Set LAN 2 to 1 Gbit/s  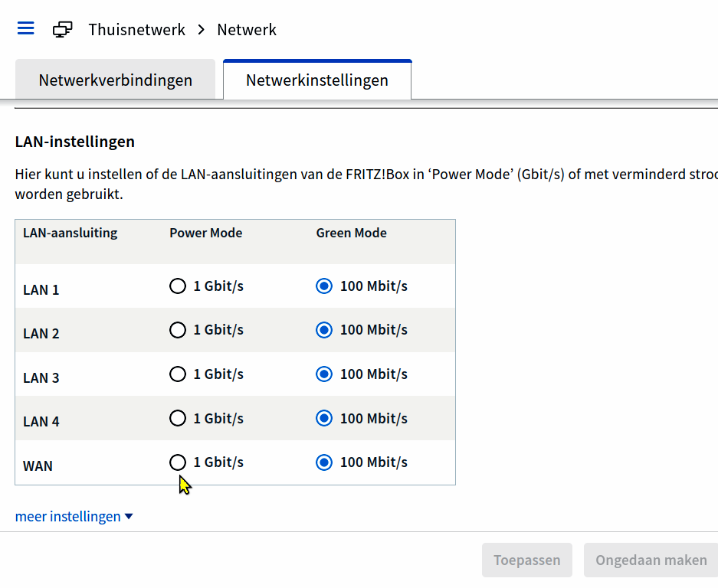tap(178, 330)
